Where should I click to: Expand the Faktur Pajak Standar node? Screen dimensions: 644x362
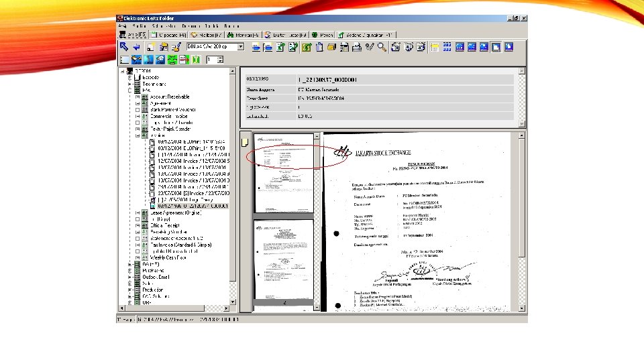click(138, 129)
